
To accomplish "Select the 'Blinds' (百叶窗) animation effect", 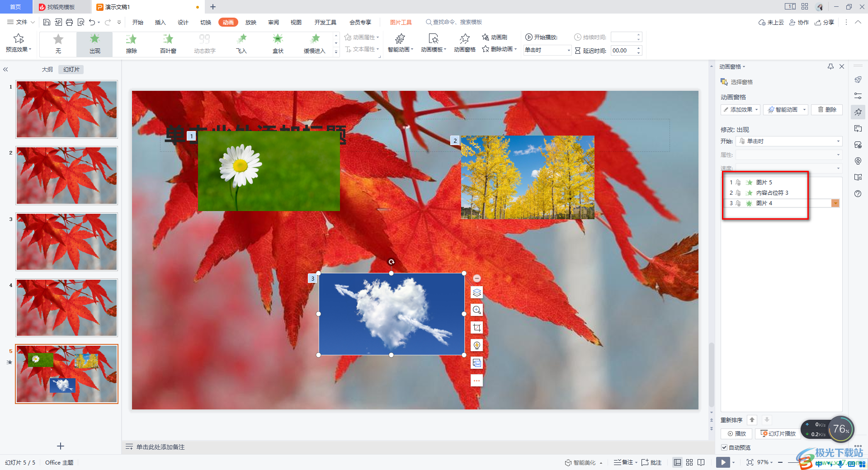I will [x=168, y=44].
